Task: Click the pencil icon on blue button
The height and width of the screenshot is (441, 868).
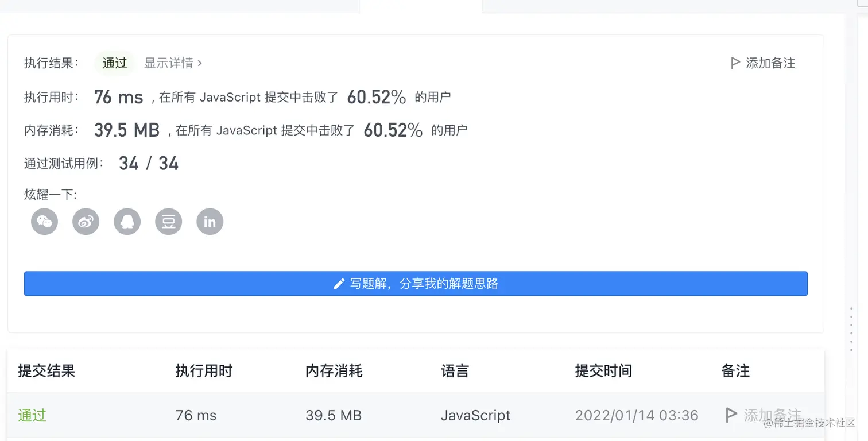Action: tap(339, 284)
